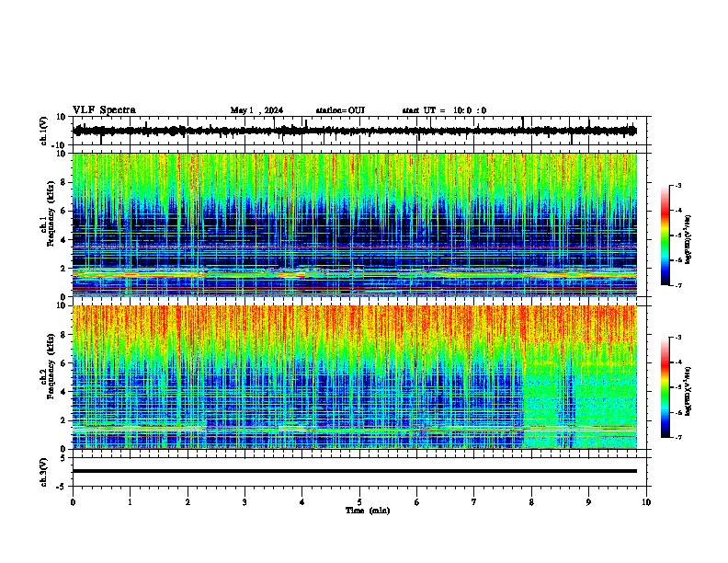This screenshot has width=728, height=563.
Task: Click the ch.1 color scale bar
Action: pyautogui.click(x=665, y=236)
